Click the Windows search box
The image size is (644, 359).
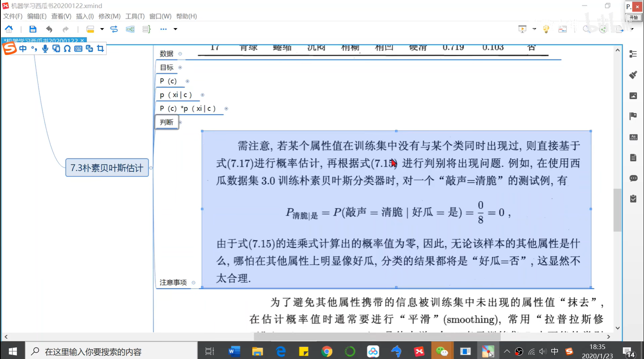click(111, 351)
